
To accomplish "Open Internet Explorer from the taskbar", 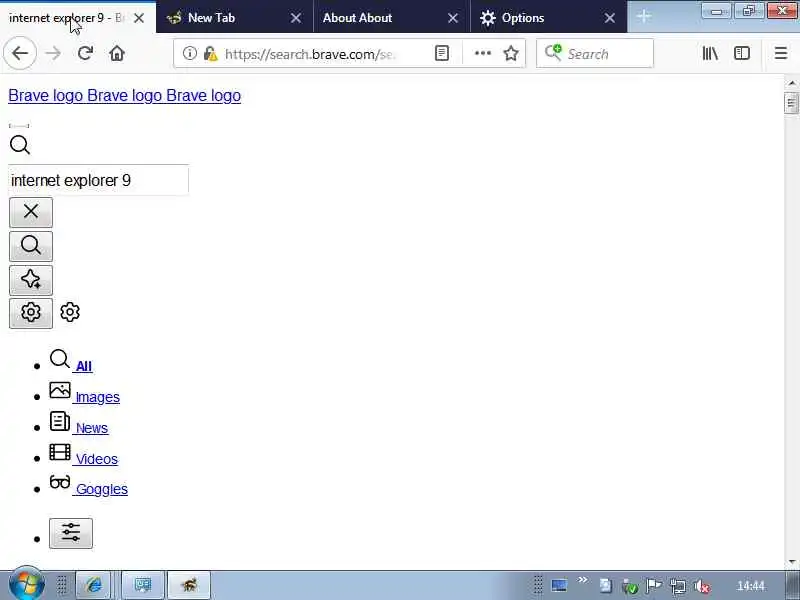I will coord(93,585).
